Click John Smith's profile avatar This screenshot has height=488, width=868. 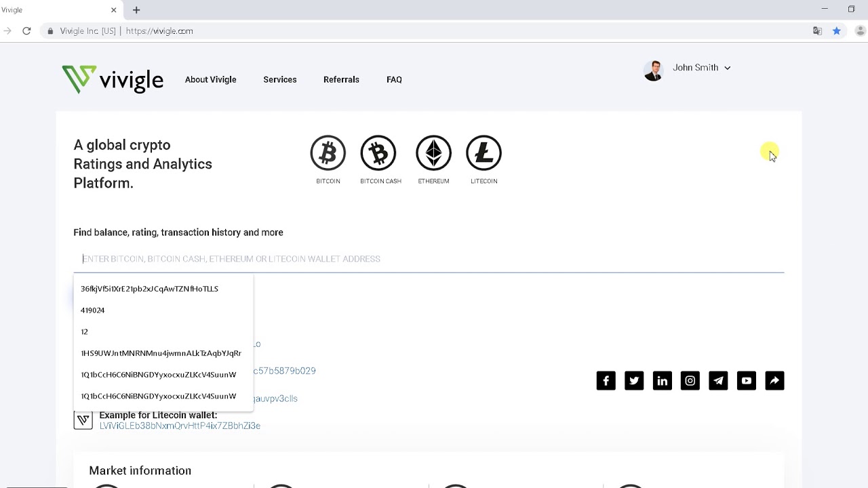[654, 70]
